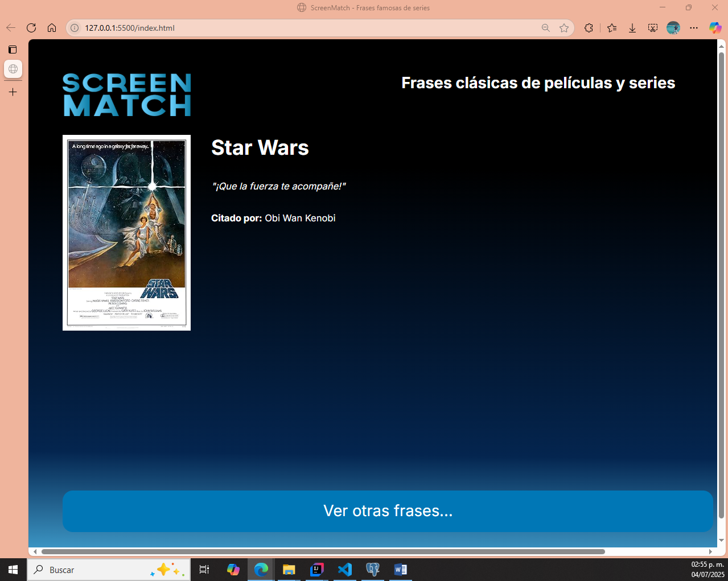Open IntelliJ IDEA from taskbar
The image size is (728, 581).
point(317,570)
